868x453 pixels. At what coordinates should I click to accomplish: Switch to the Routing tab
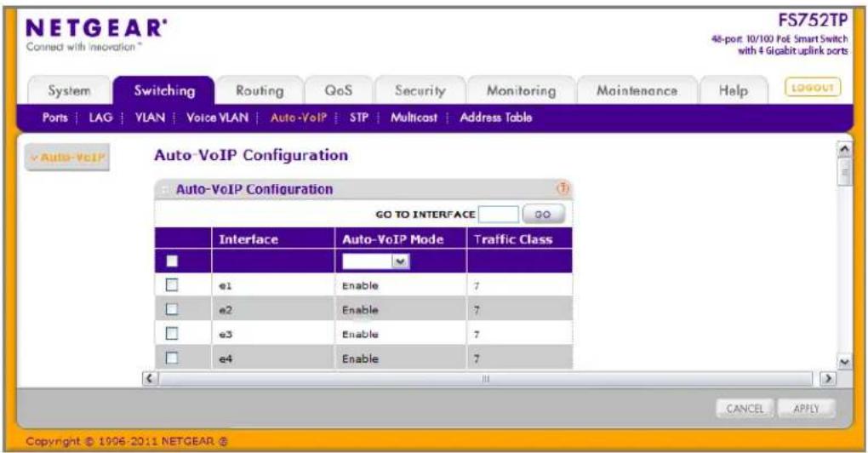[260, 90]
